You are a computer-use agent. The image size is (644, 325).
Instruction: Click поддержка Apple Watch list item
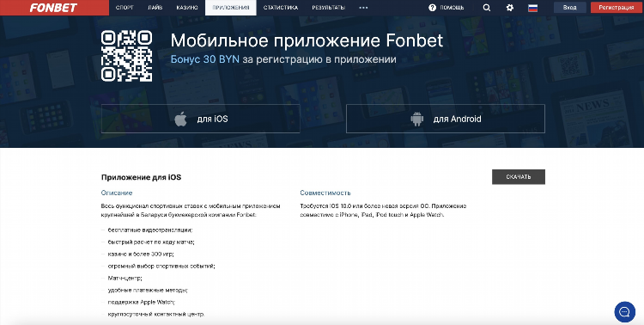coord(142,302)
